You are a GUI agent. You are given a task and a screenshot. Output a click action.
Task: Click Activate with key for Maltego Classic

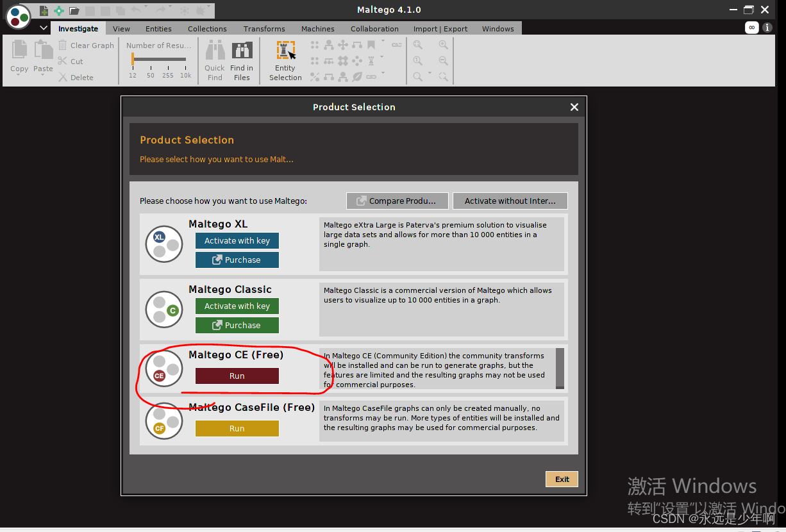(x=237, y=306)
